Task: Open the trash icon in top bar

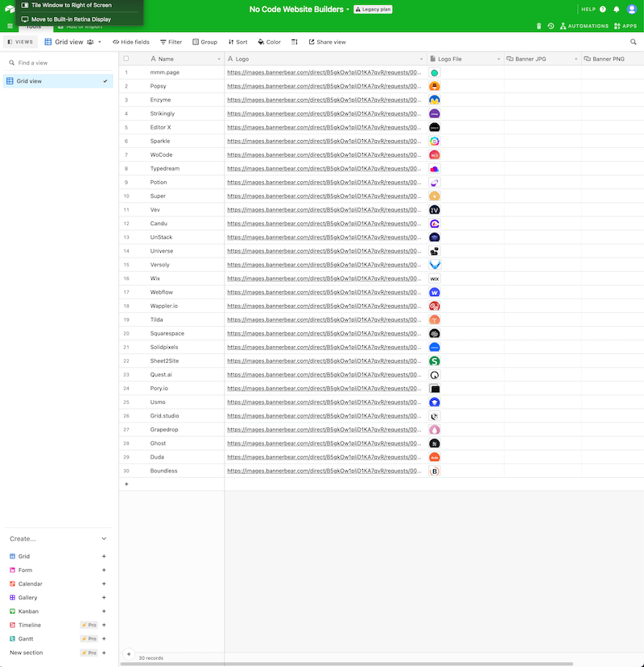Action: [539, 27]
